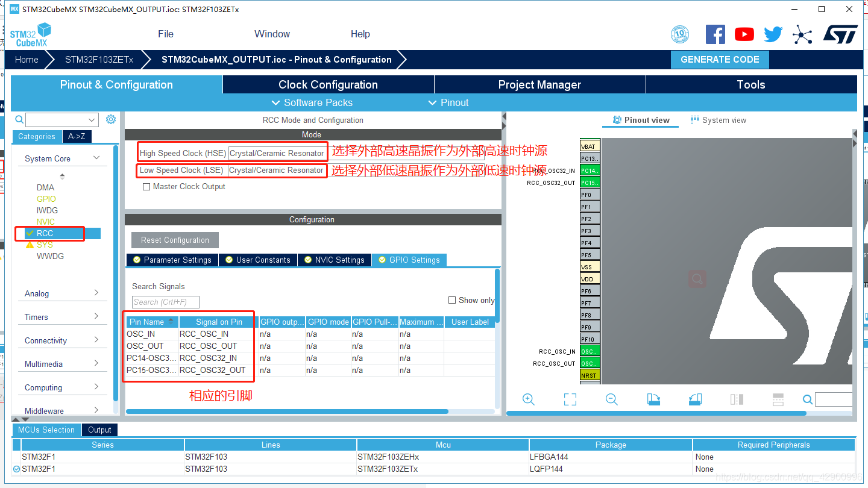Click the VDD pin on the chip

tap(589, 279)
